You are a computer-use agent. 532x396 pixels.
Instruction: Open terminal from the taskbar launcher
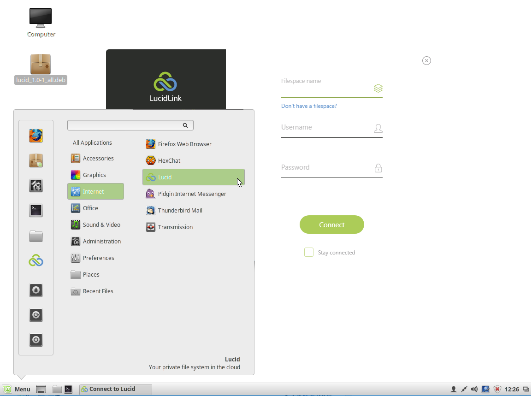coord(69,389)
